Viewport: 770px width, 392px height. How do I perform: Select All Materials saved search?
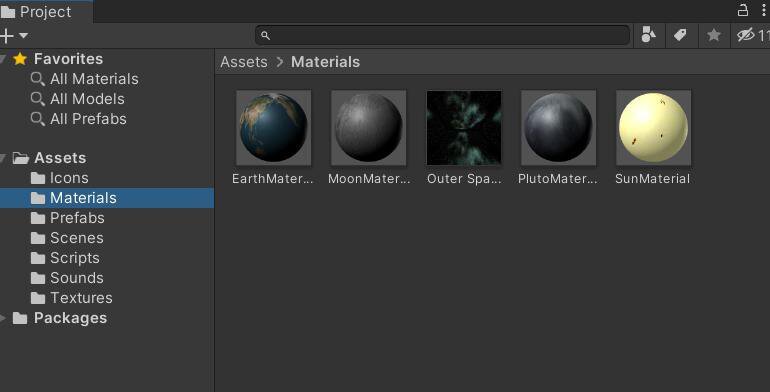tap(94, 79)
